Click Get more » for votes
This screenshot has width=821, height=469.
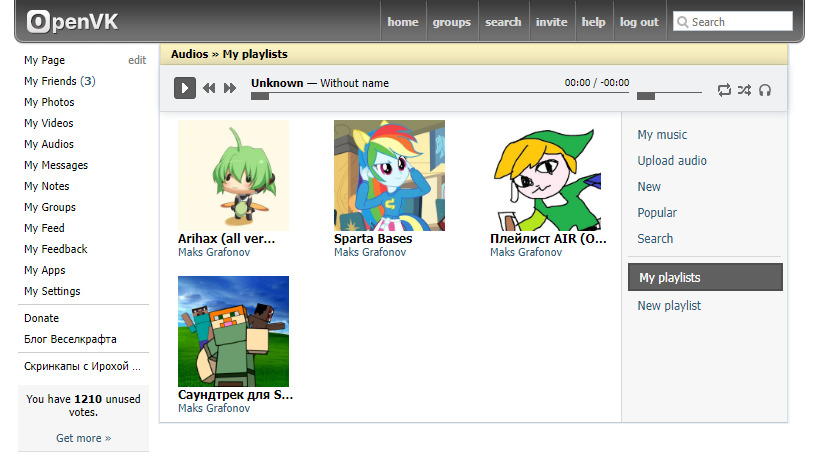pos(84,438)
